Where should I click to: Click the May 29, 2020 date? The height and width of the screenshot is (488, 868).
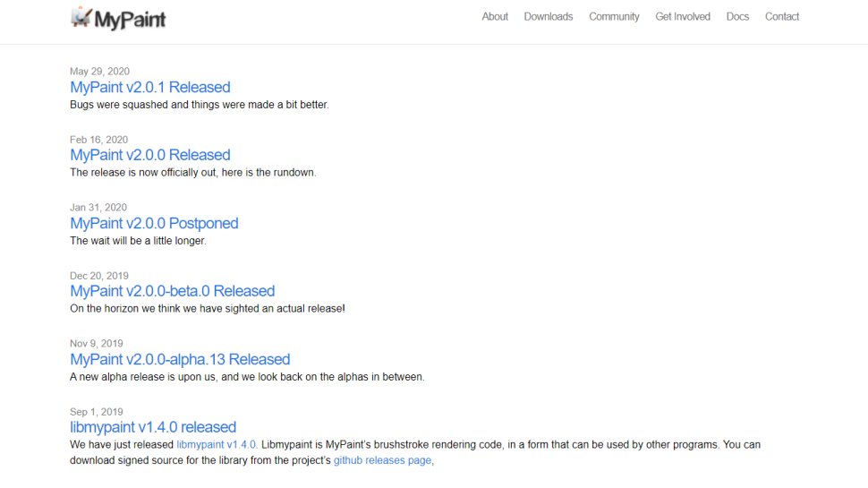pos(99,72)
